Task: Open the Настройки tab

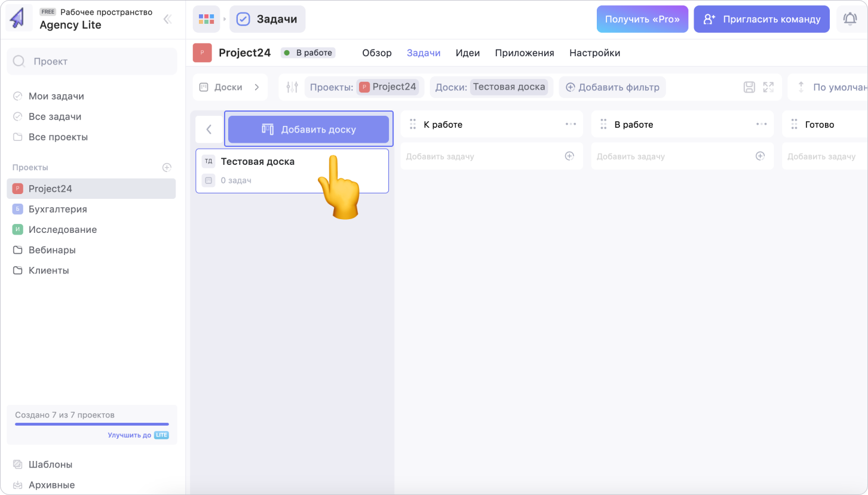Action: pos(594,53)
